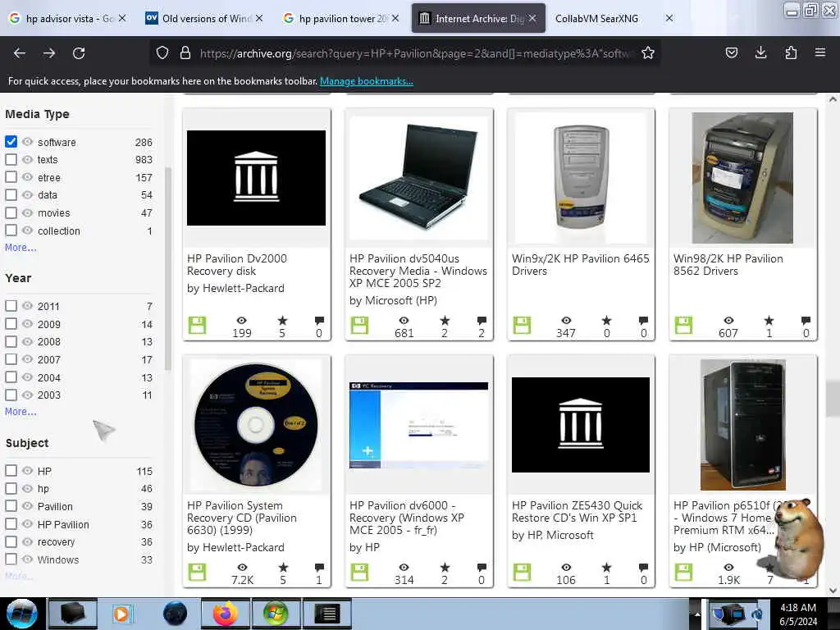Close the hp advisor vista tab
Image resolution: width=840 pixels, height=630 pixels.
point(122,18)
